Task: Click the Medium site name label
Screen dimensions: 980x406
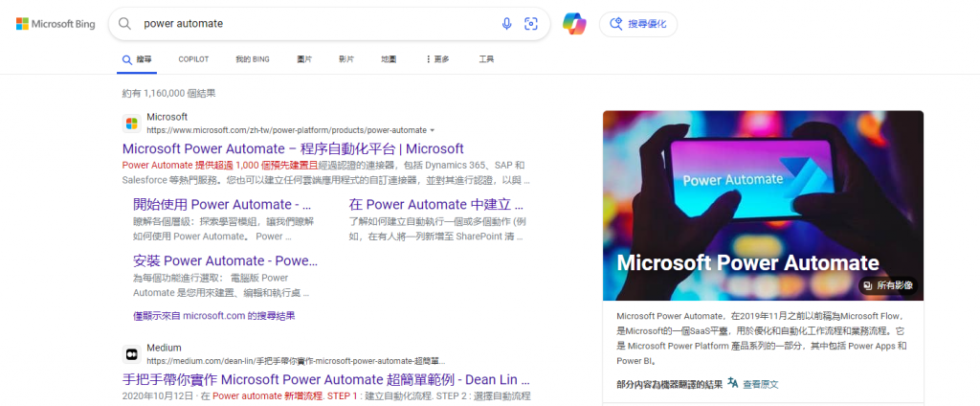Action: click(164, 348)
